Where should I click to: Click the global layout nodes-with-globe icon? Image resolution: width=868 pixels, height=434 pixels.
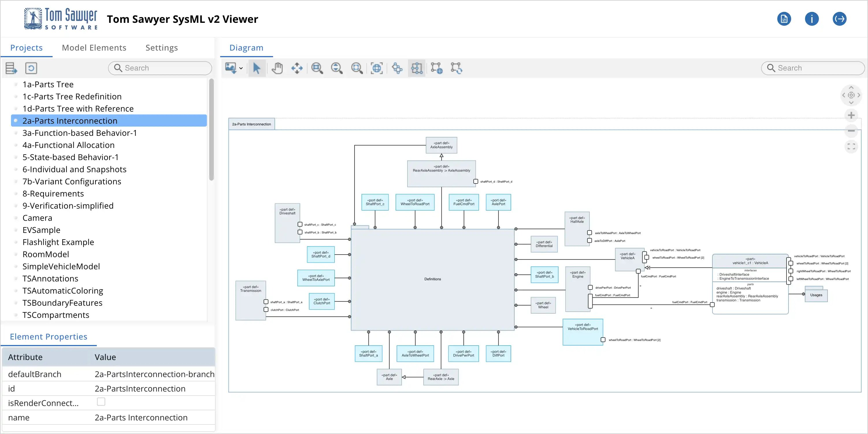click(437, 68)
